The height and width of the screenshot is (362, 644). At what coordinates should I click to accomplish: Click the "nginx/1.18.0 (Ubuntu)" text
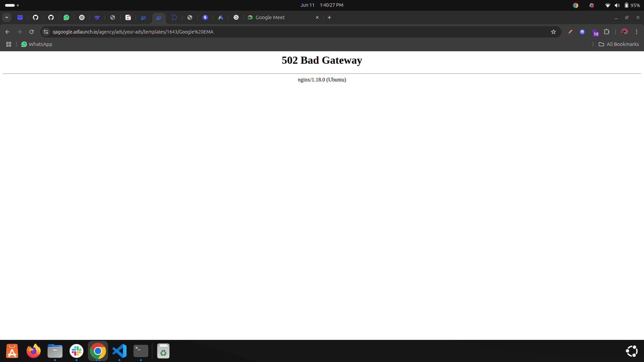[322, 80]
